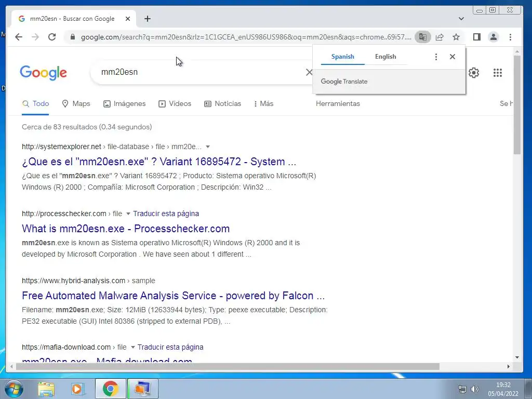Viewport: 532px width, 399px height.
Task: Click the vertical scrollbar thumb
Action: click(517, 105)
